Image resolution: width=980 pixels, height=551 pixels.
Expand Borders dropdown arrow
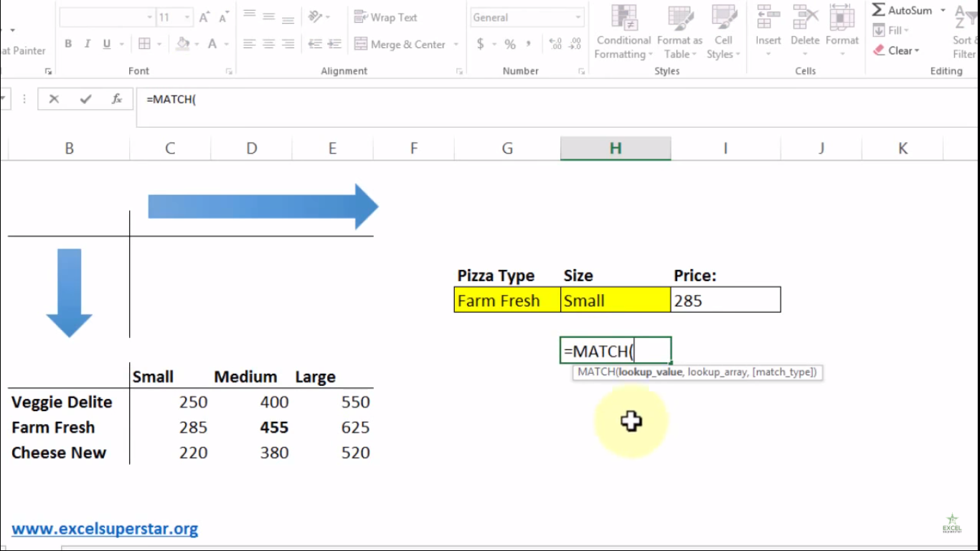[159, 44]
